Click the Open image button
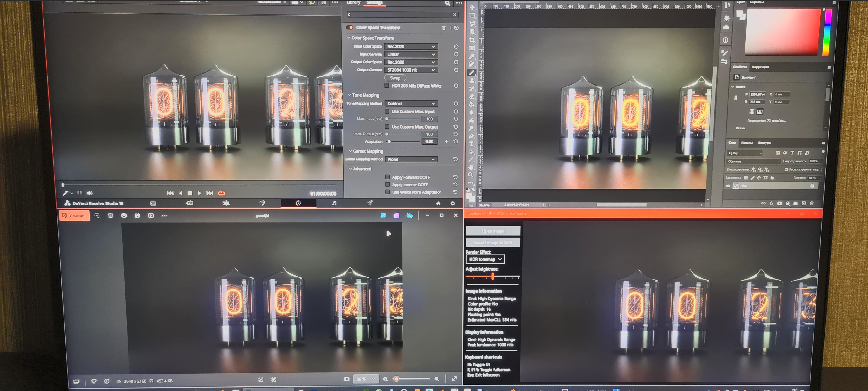Viewport: 868px width, 391px height. [x=493, y=231]
